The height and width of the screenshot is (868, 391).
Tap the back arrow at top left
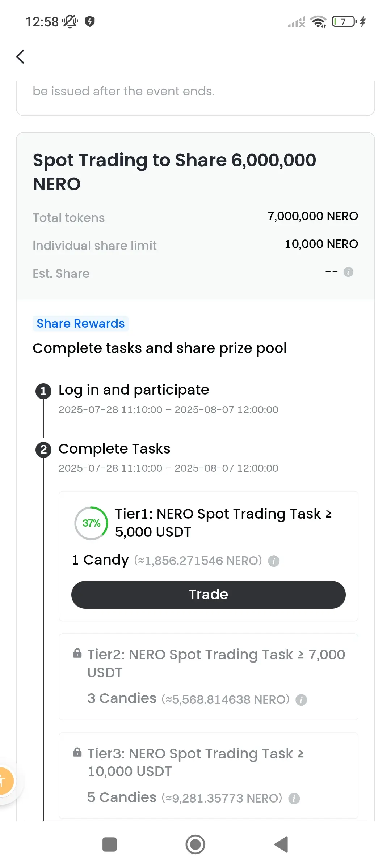coord(20,56)
